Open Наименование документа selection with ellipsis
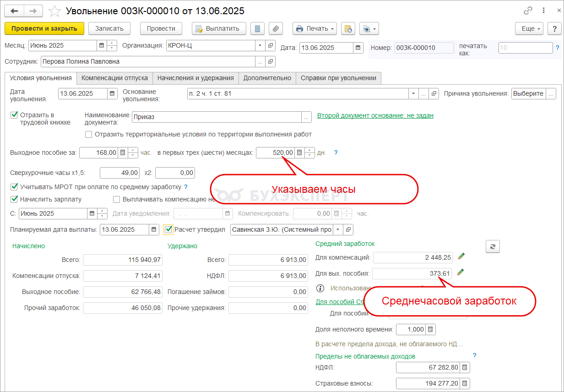This screenshot has height=392, width=564. pos(307,117)
